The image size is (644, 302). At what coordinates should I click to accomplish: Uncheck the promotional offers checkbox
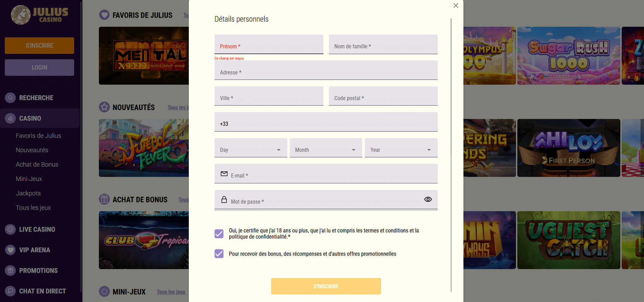(219, 254)
